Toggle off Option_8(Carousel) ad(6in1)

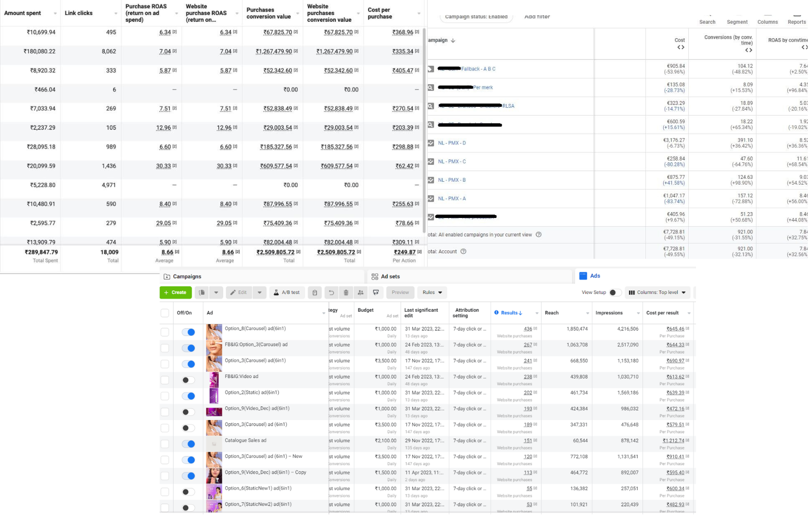click(x=188, y=332)
